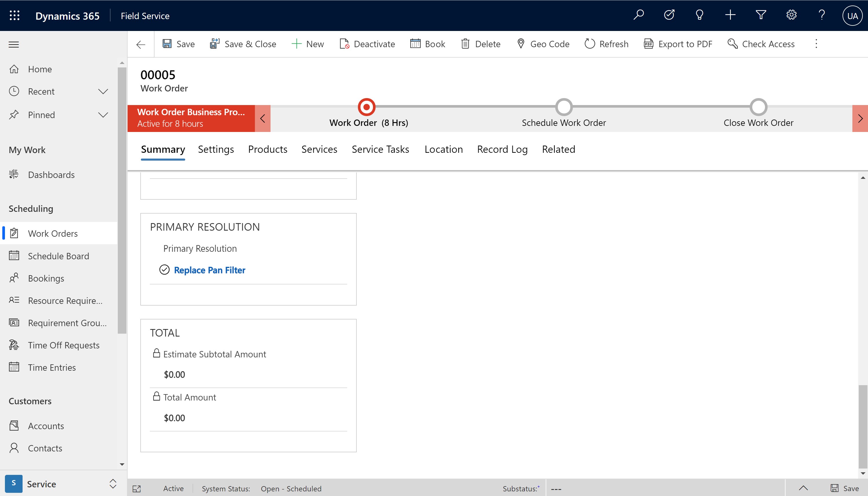Switch to the Services tab

point(319,150)
